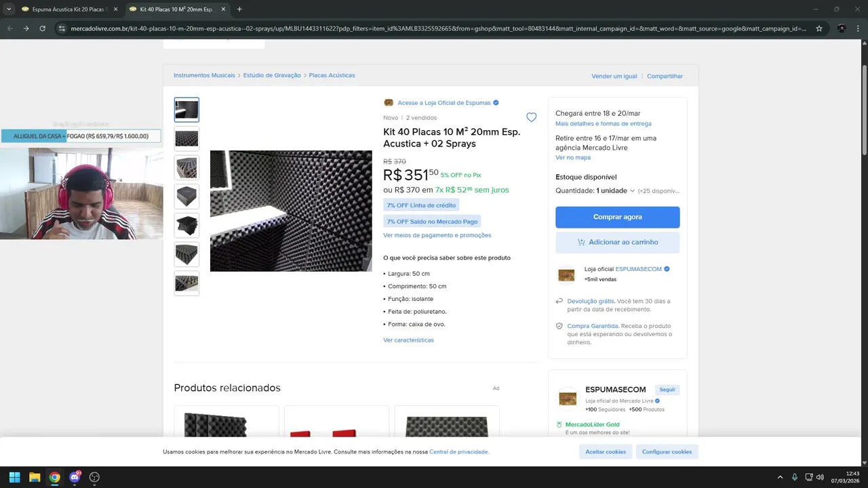Select sixth product thumbnail
The width and height of the screenshot is (868, 488).
coord(186,254)
